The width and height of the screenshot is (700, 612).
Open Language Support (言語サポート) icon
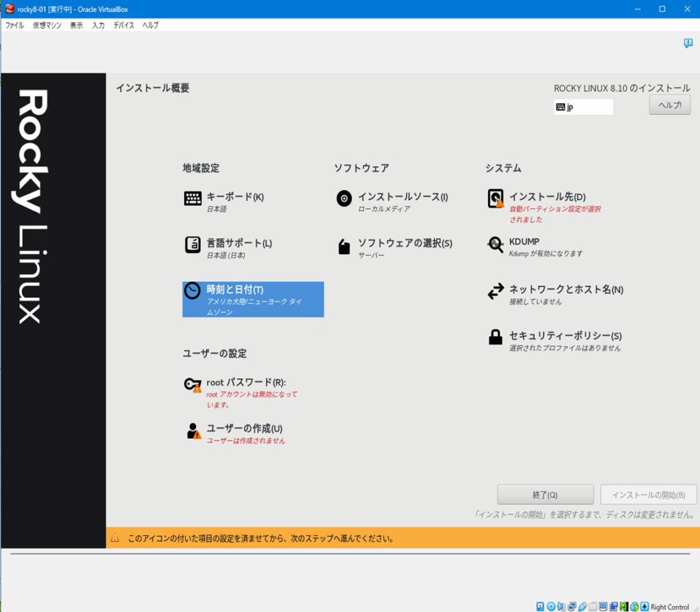(193, 245)
